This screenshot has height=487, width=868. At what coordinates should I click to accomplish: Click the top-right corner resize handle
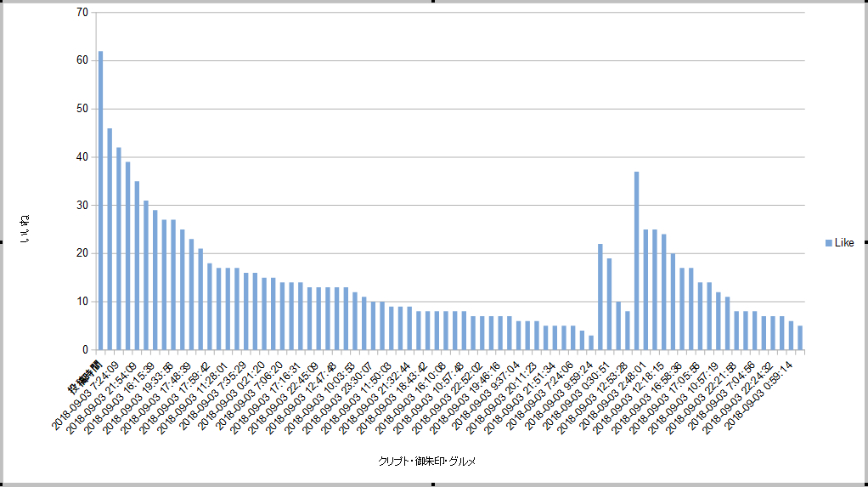tap(865, 2)
